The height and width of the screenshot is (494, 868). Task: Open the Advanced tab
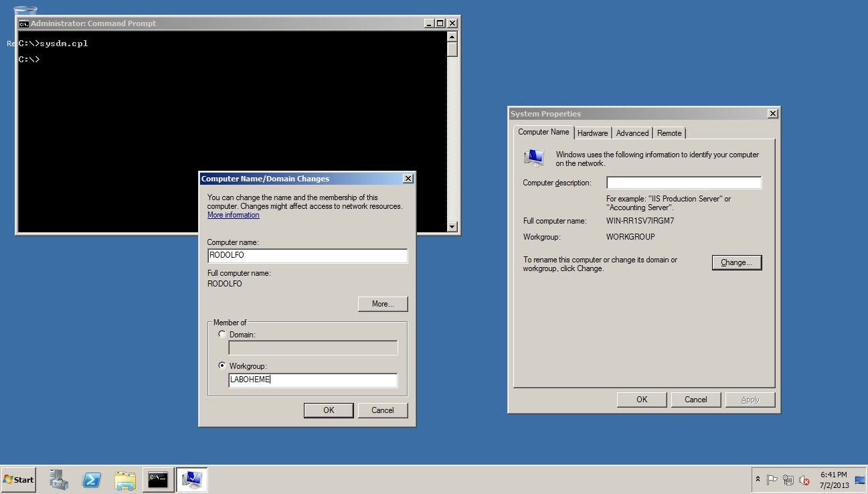(632, 133)
